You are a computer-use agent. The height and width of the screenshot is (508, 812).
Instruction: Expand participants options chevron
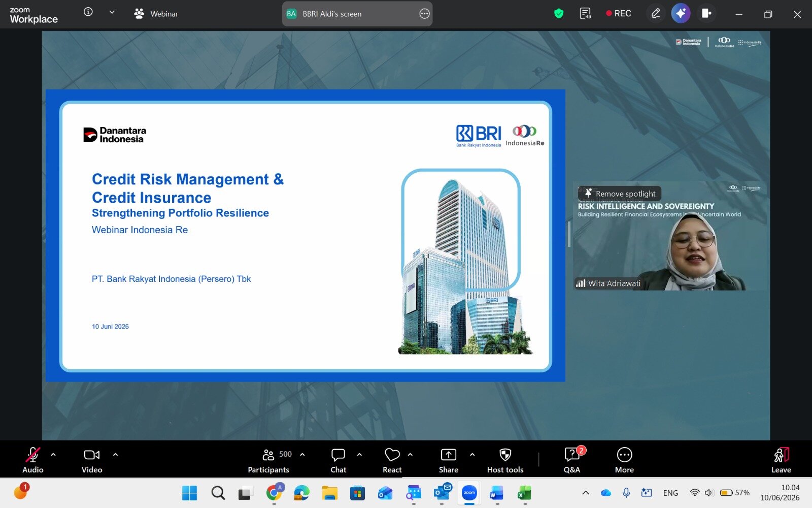302,455
